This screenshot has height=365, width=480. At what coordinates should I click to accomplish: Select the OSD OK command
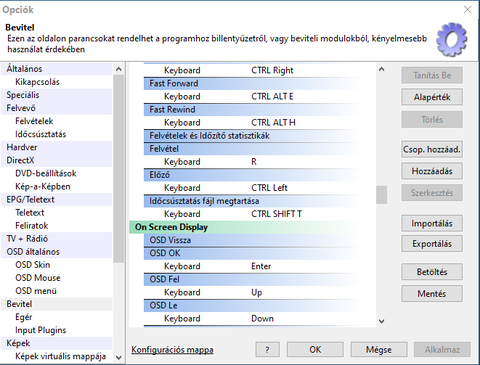pyautogui.click(x=252, y=253)
